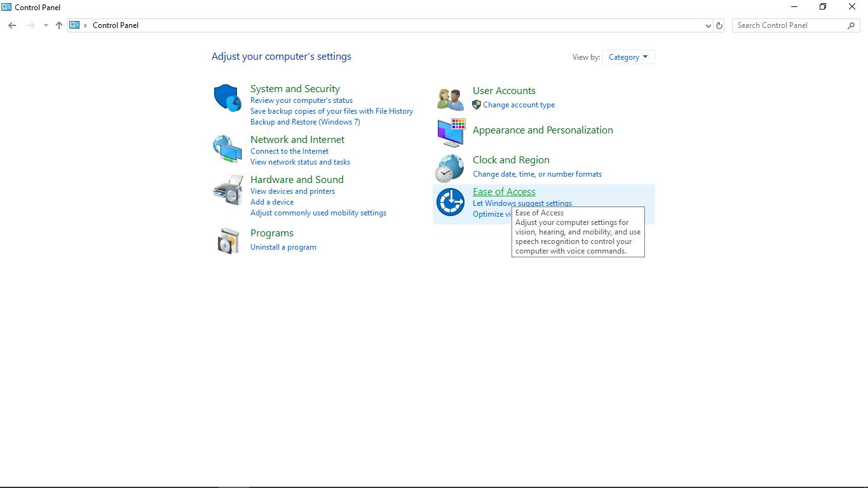Image resolution: width=868 pixels, height=488 pixels.
Task: Go up one level with Up arrow
Action: 59,25
